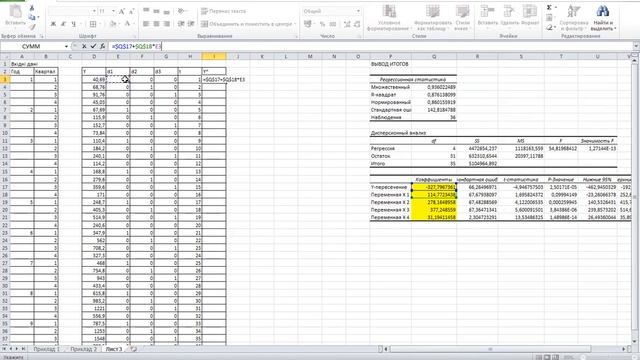Click Wrap Text (Перенос текста)
640x360 pixels.
point(224,11)
